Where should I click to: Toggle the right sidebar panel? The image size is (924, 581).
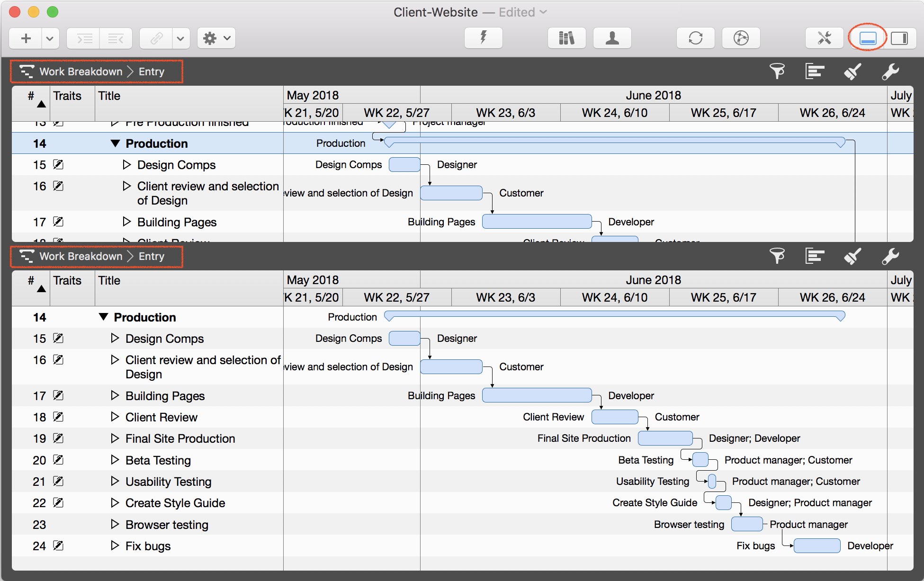899,38
